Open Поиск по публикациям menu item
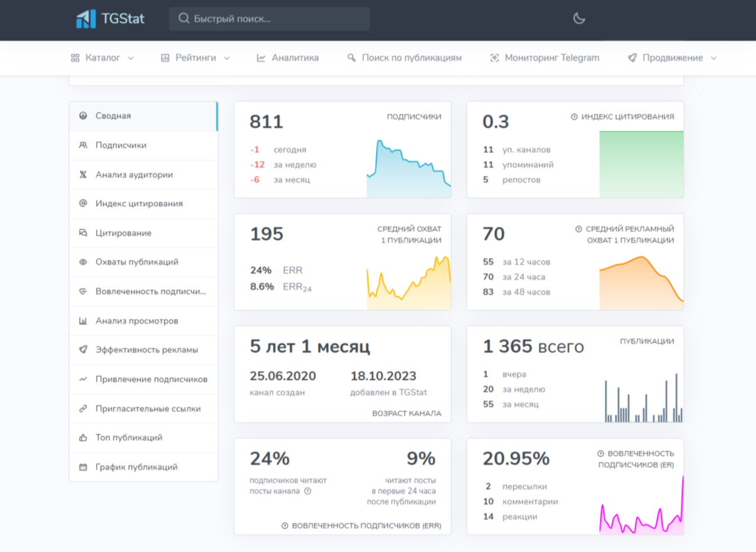Screen dimensions: 756x552 [x=405, y=58]
